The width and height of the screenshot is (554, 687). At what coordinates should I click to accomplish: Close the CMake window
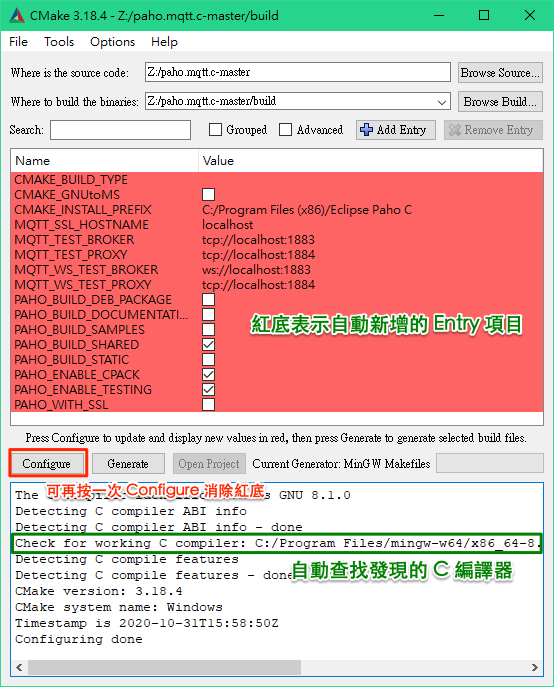[x=529, y=15]
